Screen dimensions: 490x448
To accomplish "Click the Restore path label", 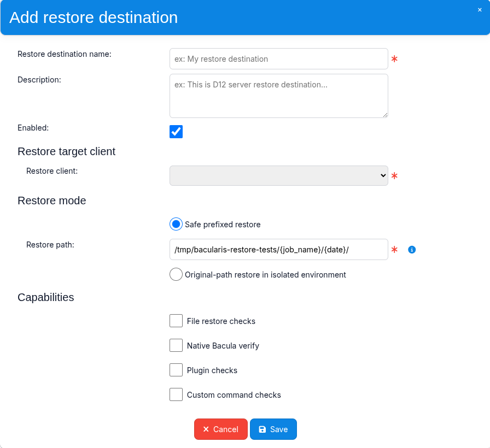I will pyautogui.click(x=50, y=245).
